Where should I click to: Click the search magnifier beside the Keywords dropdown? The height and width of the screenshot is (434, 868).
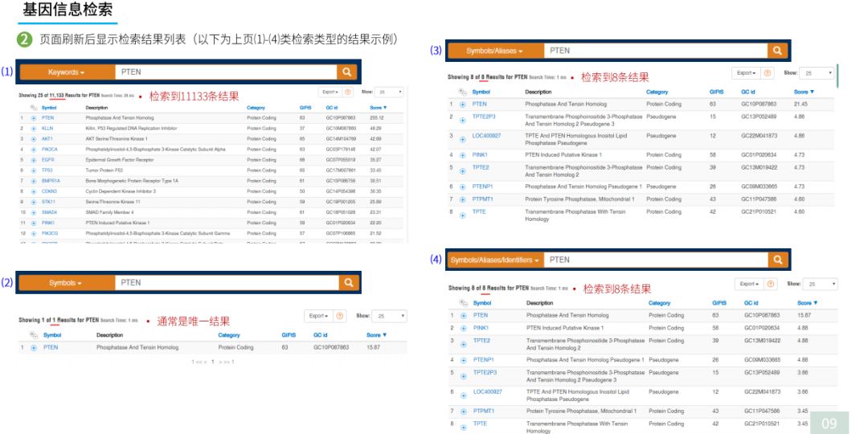[x=347, y=72]
